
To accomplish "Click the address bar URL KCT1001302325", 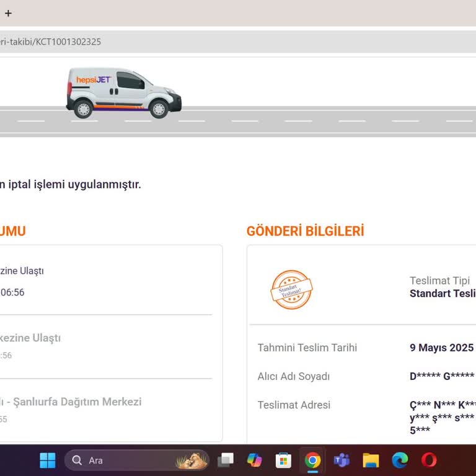I will 50,42.
